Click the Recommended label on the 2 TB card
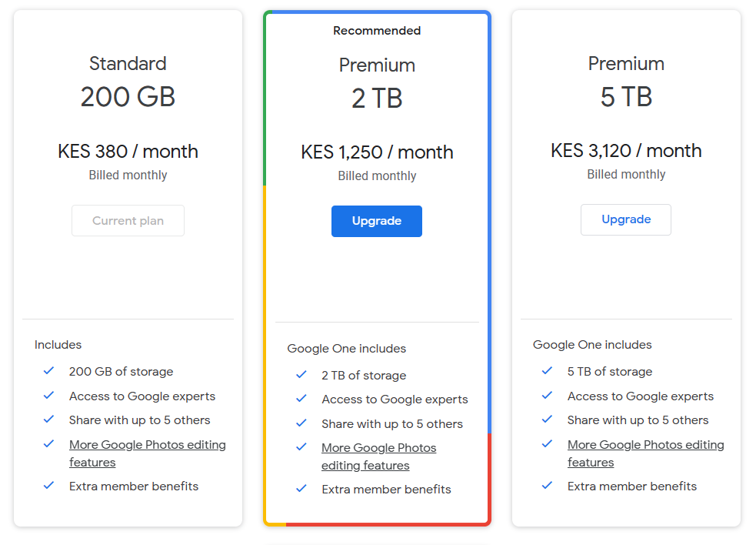Image resolution: width=756 pixels, height=545 pixels. (377, 31)
